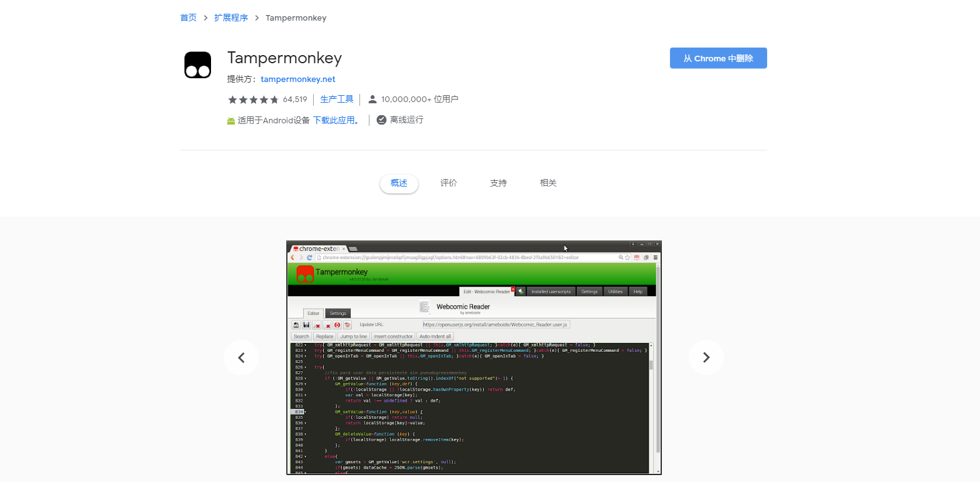The width and height of the screenshot is (980, 482).
Task: Open the 扩展程序 breadcrumb link
Action: [231, 18]
